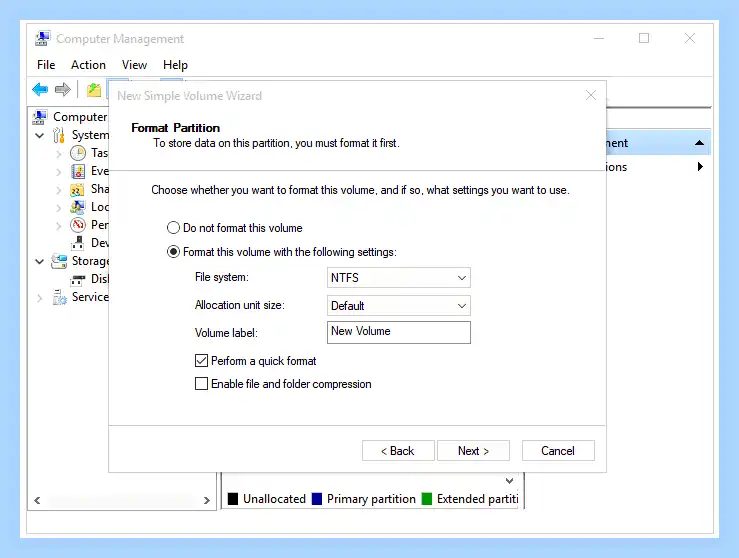
Task: Click the 'Format Partition' heading text
Action: tap(175, 128)
